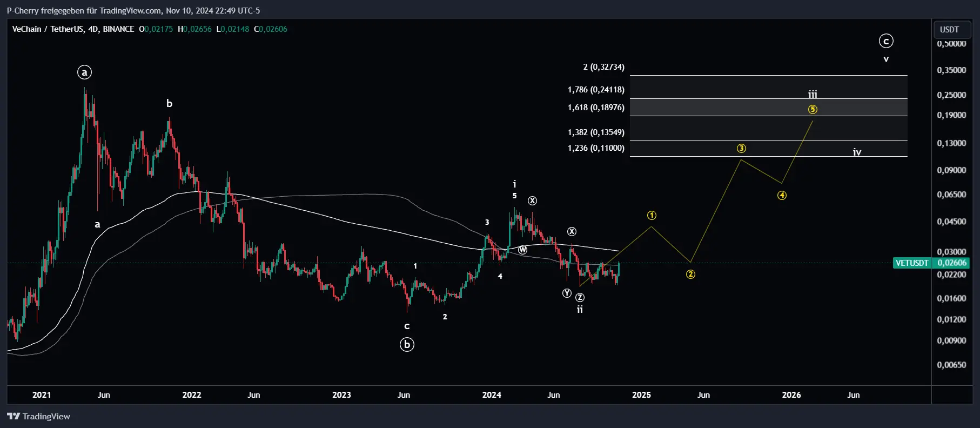Click the plain white c label above circled b
This screenshot has height=428, width=980.
(407, 326)
